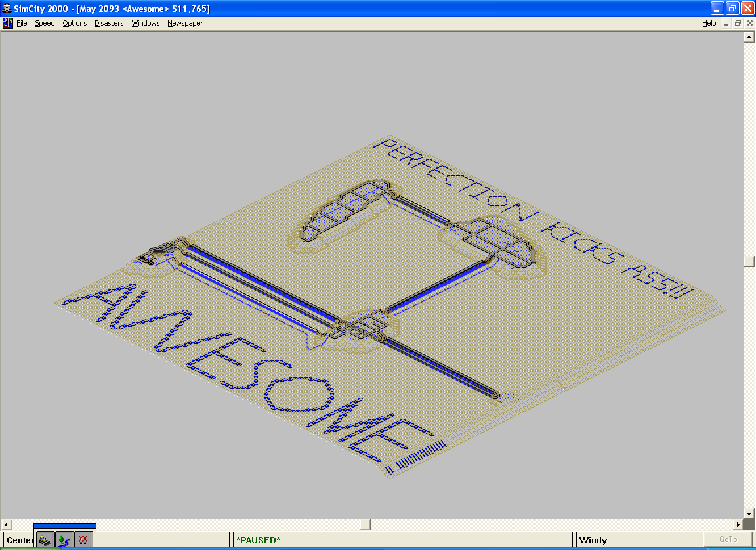Minimize the SimCity 2000 application window
The width and height of the screenshot is (756, 550).
pos(717,8)
